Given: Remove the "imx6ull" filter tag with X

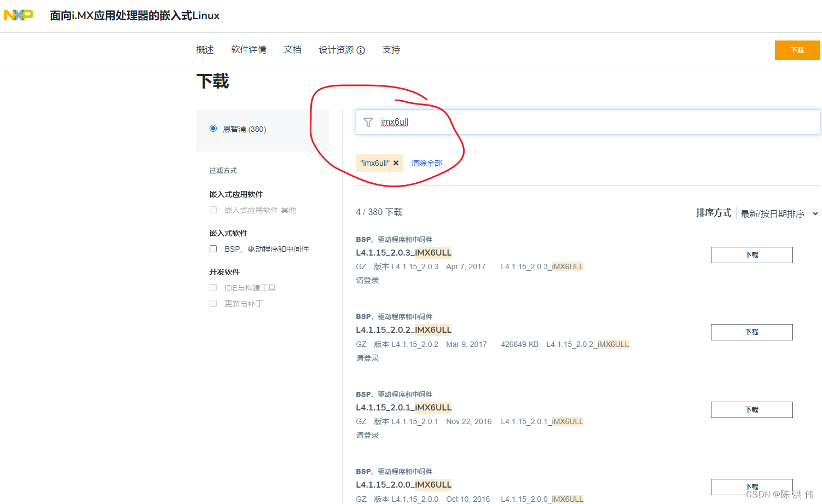Looking at the screenshot, I should click(x=396, y=163).
